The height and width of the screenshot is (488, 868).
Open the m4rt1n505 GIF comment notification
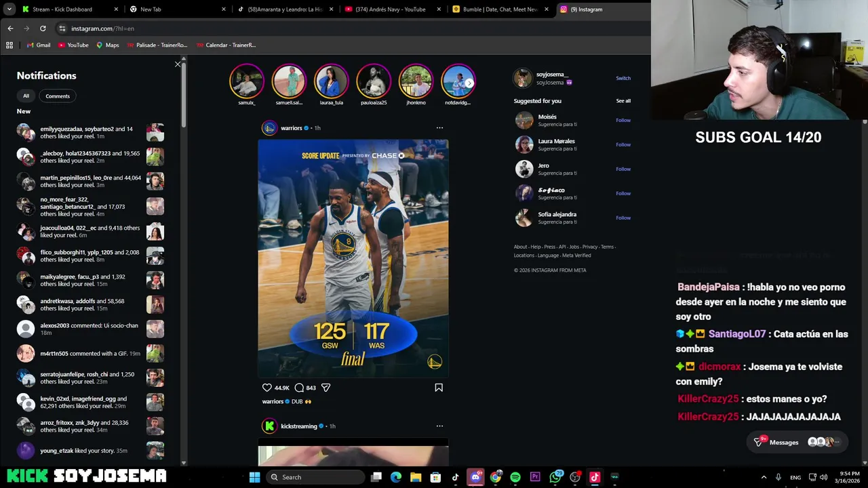point(90,353)
